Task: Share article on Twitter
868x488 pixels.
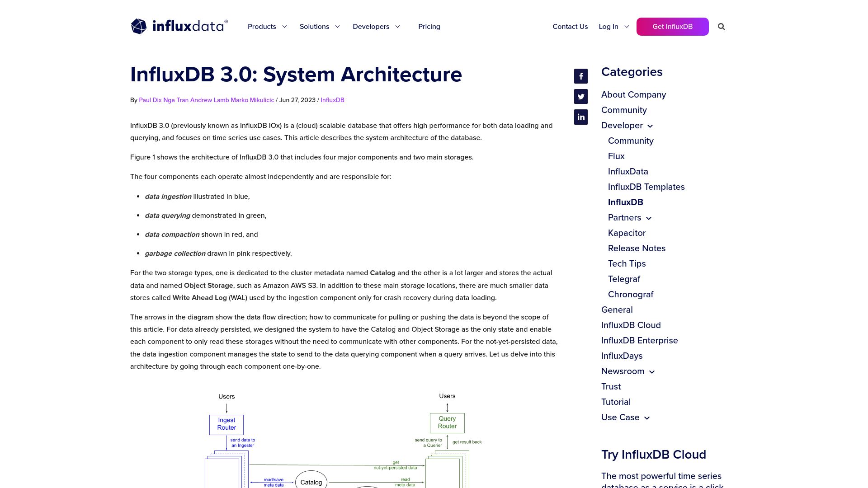Action: [x=581, y=96]
